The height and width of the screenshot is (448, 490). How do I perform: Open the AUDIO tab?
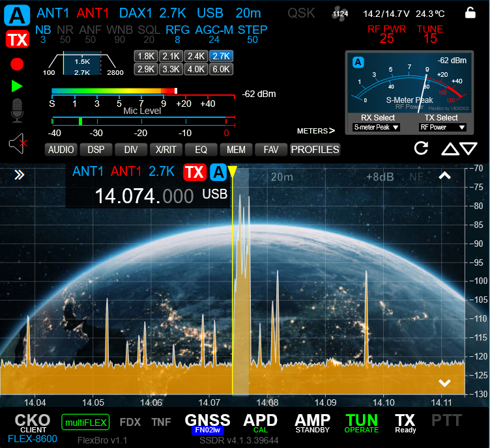coord(61,150)
